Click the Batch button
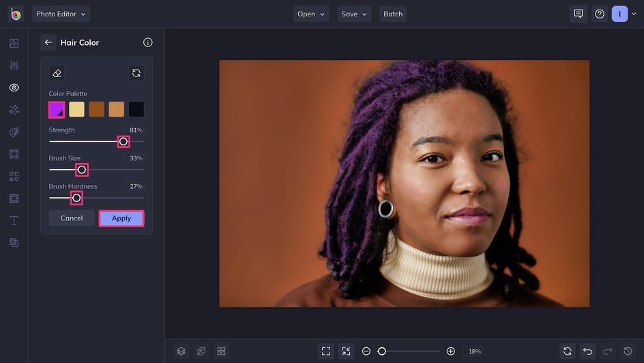644x363 pixels. click(x=393, y=14)
